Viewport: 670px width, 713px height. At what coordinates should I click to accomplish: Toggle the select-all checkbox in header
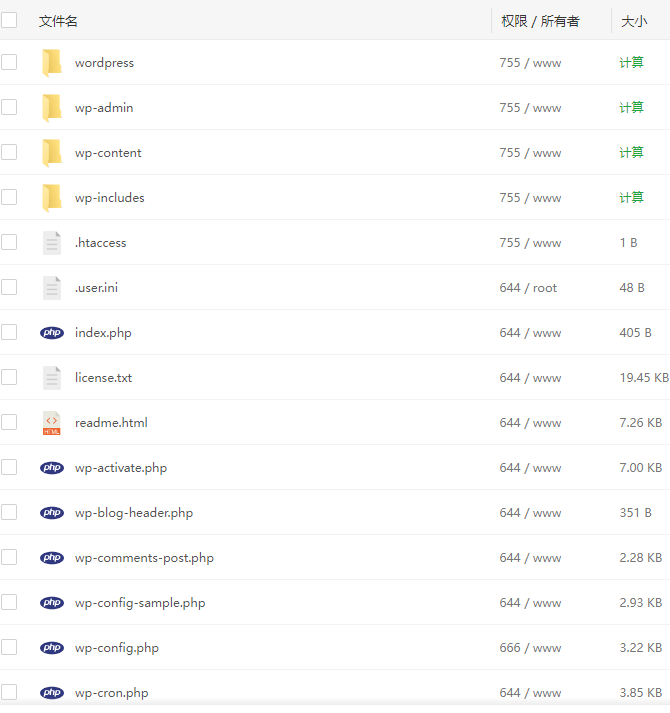click(x=9, y=20)
